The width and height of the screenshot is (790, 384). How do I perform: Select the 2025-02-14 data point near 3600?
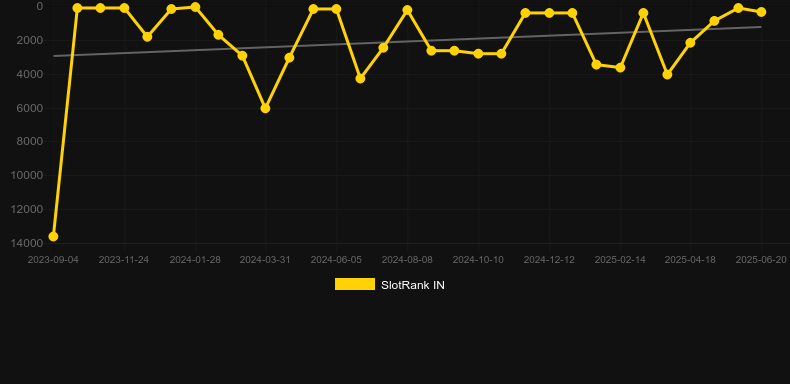(x=620, y=67)
